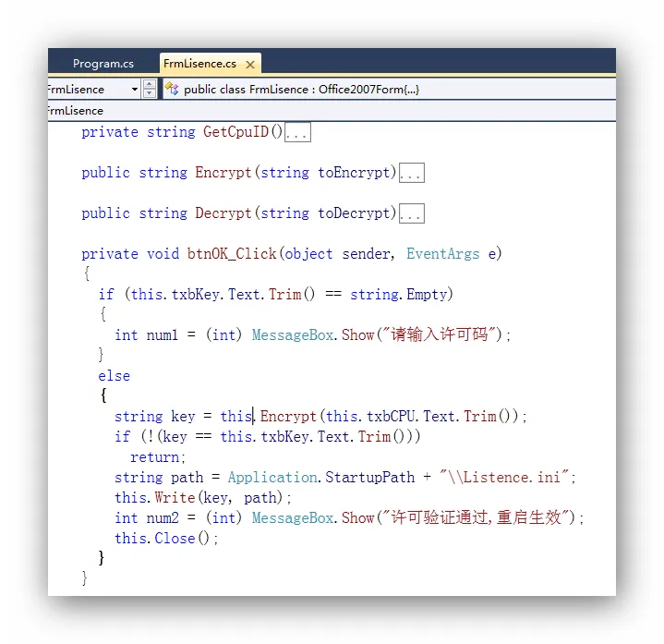Click the "许可验证通过,重启生效" string literal

pyautogui.click(x=475, y=517)
